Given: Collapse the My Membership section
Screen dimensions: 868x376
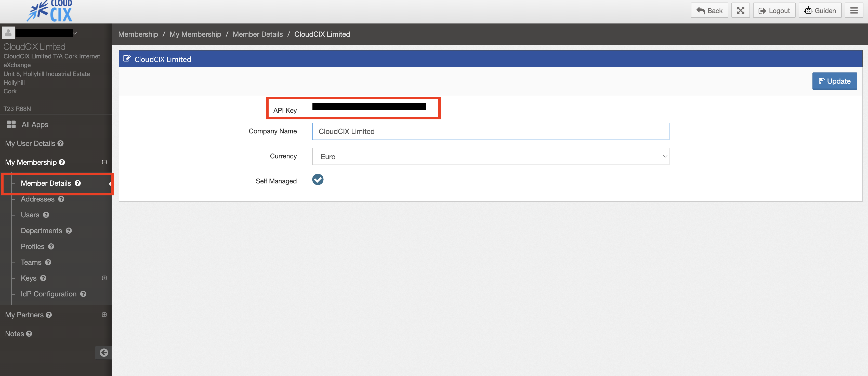Looking at the screenshot, I should pos(104,162).
